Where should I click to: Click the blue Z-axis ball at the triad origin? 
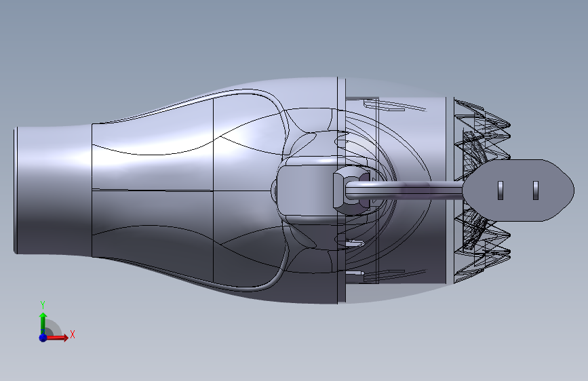coord(43,338)
